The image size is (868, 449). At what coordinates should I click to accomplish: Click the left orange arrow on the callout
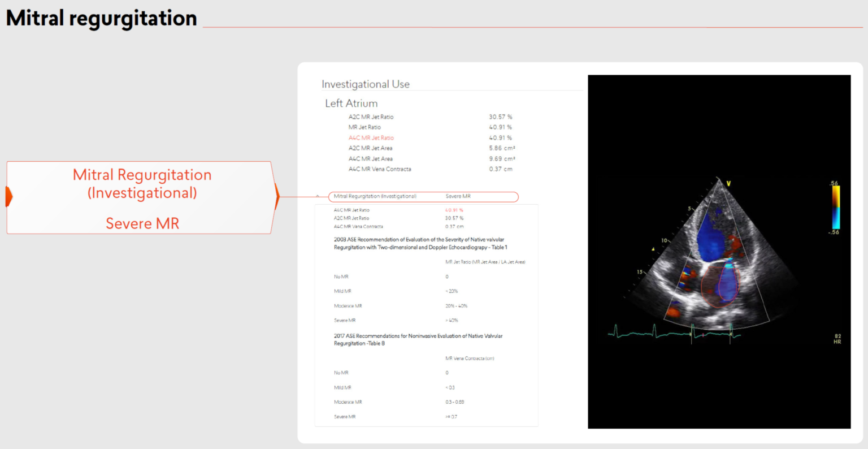coord(9,197)
